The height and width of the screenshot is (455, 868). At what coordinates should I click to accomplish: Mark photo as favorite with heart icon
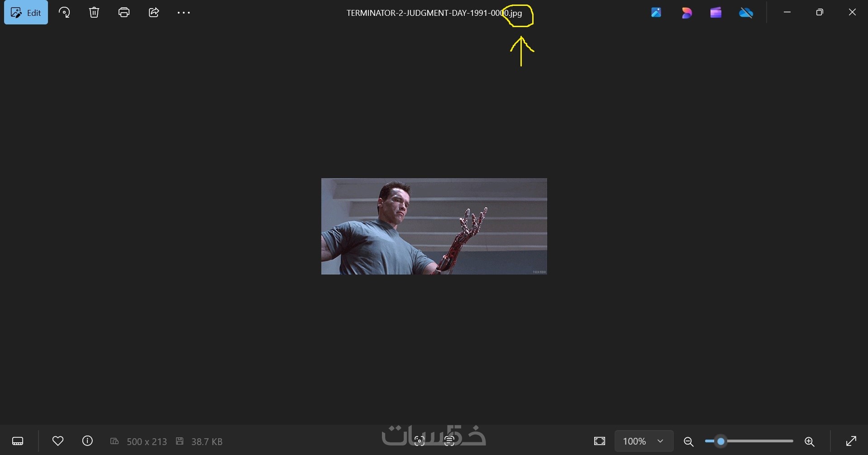click(x=58, y=441)
